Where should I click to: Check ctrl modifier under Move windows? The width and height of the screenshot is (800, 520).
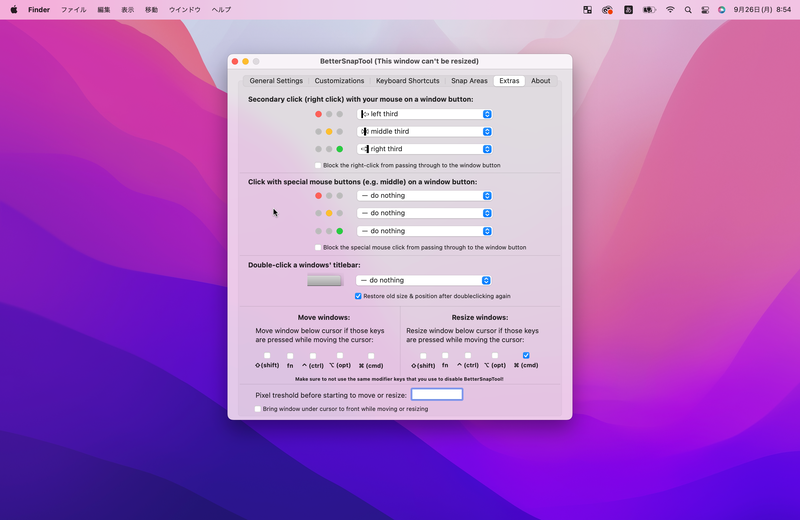[313, 356]
